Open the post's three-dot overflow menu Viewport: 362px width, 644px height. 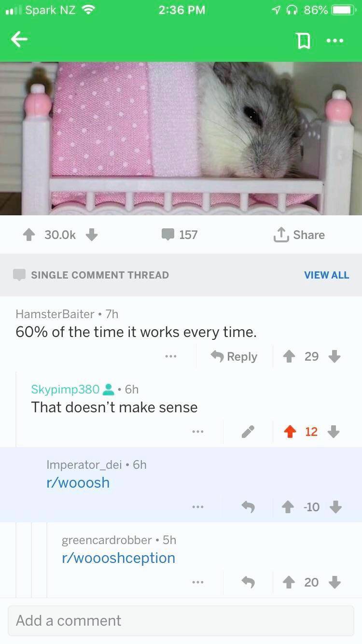click(334, 41)
